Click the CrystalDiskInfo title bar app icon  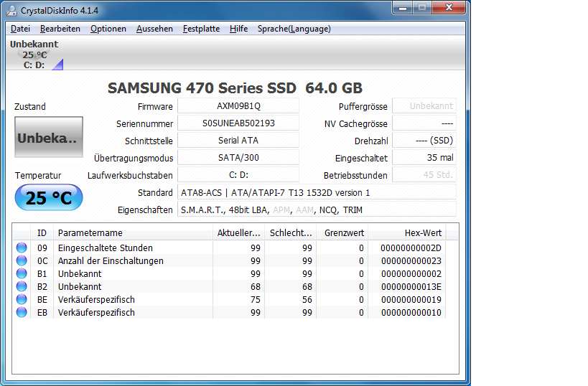point(11,11)
